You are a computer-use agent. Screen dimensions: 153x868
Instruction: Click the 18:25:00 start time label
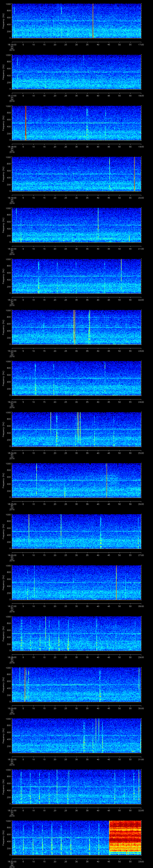coord(12,504)
